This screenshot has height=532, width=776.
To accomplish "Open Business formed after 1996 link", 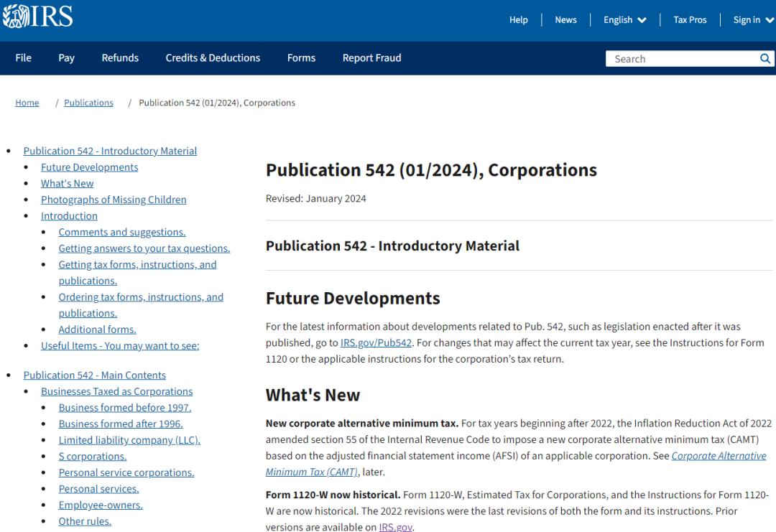I will pos(121,424).
